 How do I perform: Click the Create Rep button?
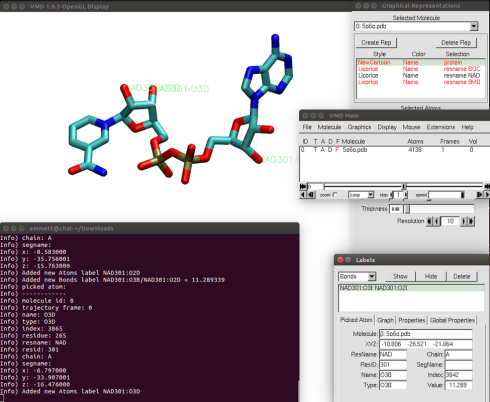click(376, 43)
